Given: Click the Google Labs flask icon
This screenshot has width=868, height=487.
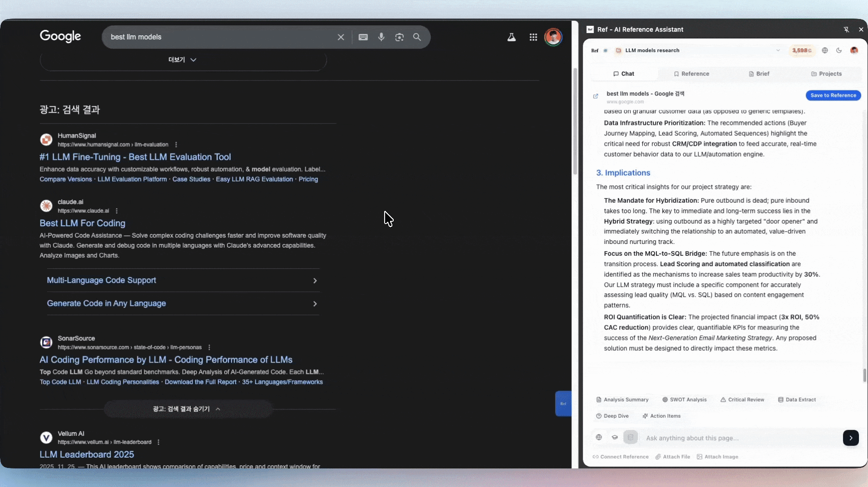Looking at the screenshot, I should coord(511,37).
